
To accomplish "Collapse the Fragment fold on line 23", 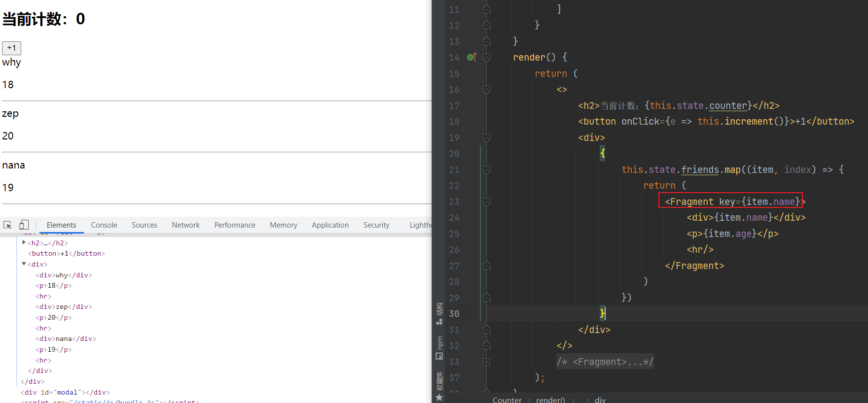I will [x=486, y=202].
